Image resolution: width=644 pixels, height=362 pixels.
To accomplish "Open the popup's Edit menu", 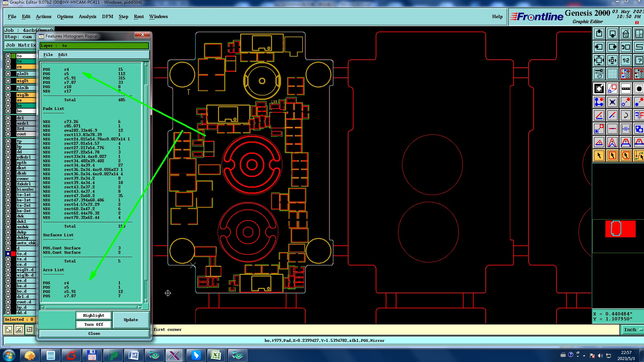I will (x=63, y=55).
